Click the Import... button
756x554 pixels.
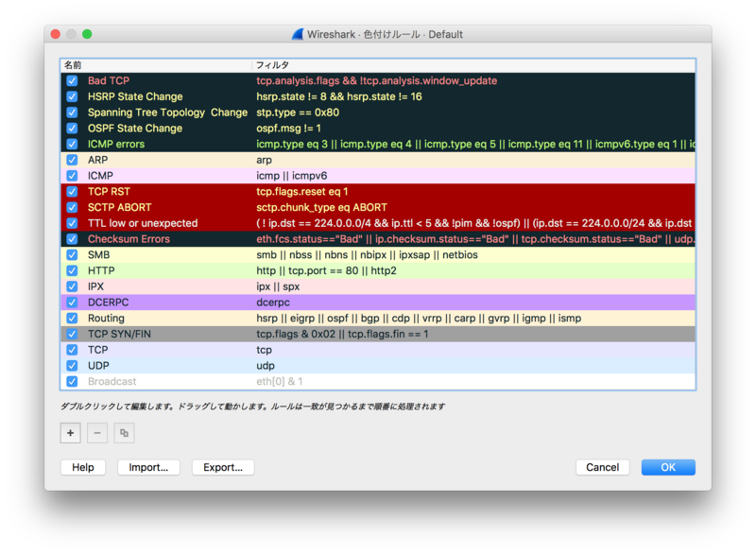pos(148,467)
